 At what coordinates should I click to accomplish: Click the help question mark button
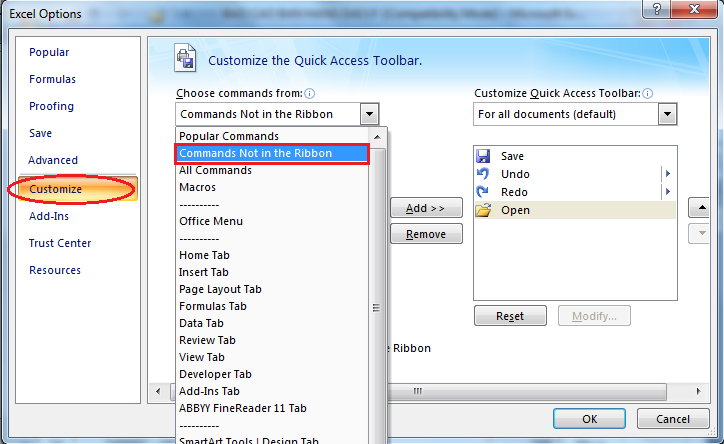tap(657, 9)
